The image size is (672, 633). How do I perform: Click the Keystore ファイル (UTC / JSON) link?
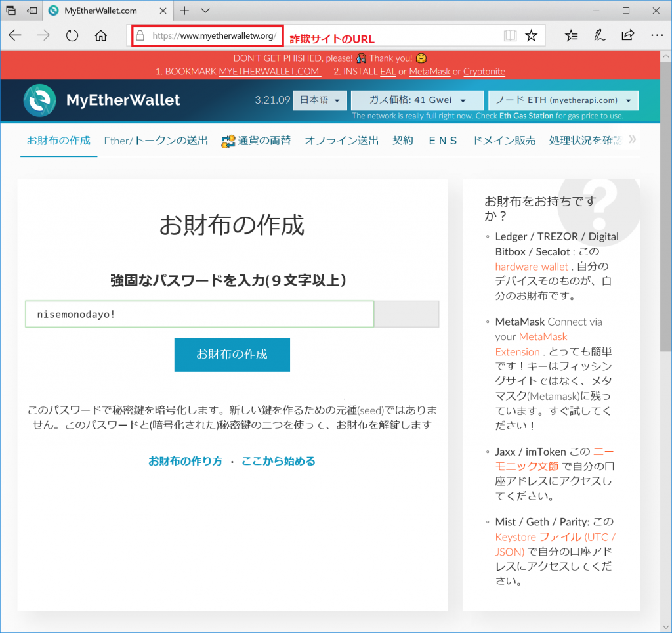pos(555,544)
